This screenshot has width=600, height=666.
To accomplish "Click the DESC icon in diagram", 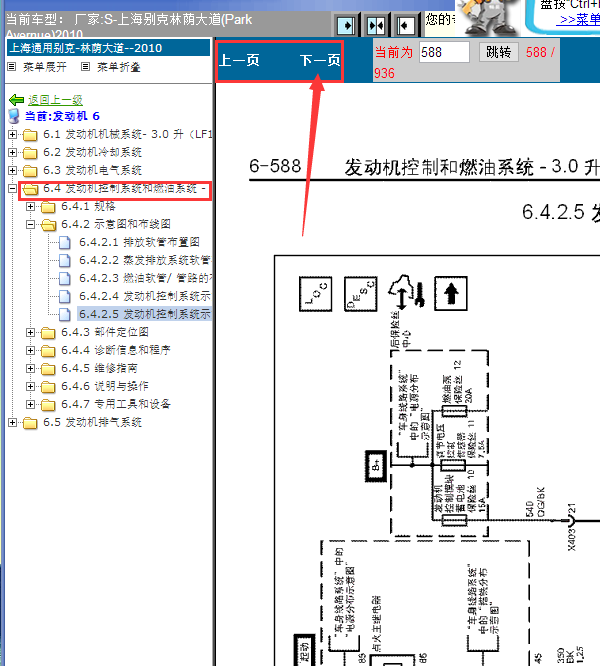I will pos(361,294).
